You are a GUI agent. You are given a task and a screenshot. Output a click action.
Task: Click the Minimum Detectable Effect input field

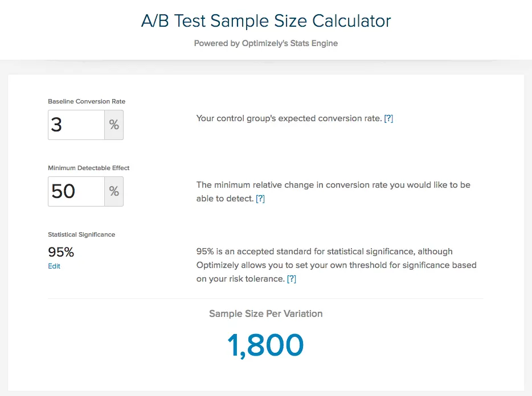coord(76,191)
